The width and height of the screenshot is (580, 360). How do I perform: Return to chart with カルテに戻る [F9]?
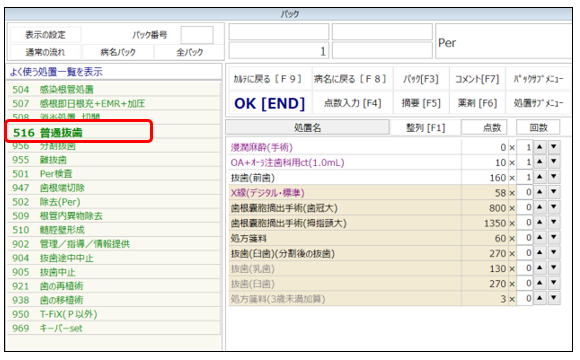pyautogui.click(x=269, y=79)
